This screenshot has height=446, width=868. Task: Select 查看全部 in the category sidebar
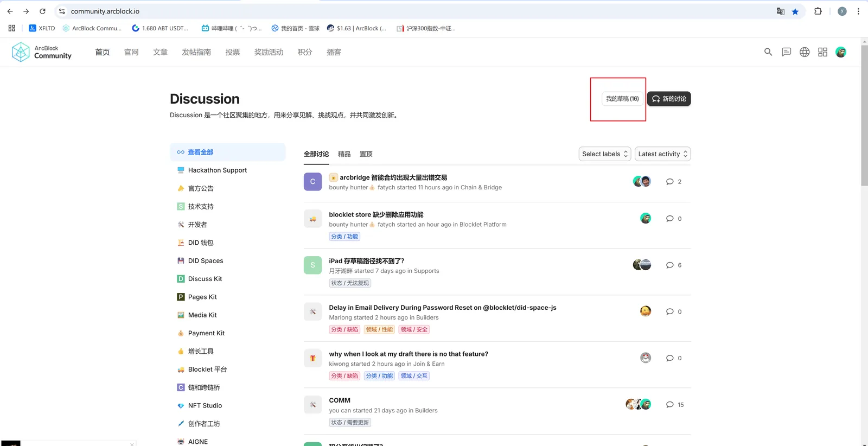point(228,152)
